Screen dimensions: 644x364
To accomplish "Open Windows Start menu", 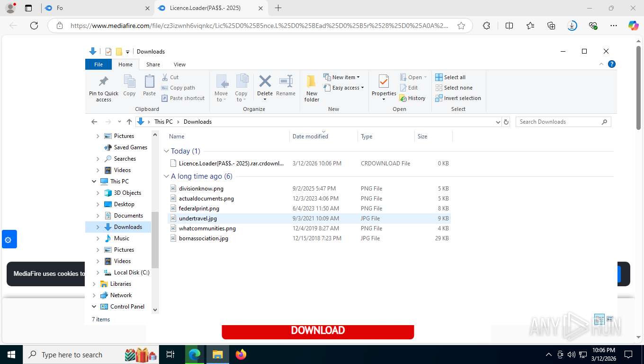I will (x=11, y=354).
